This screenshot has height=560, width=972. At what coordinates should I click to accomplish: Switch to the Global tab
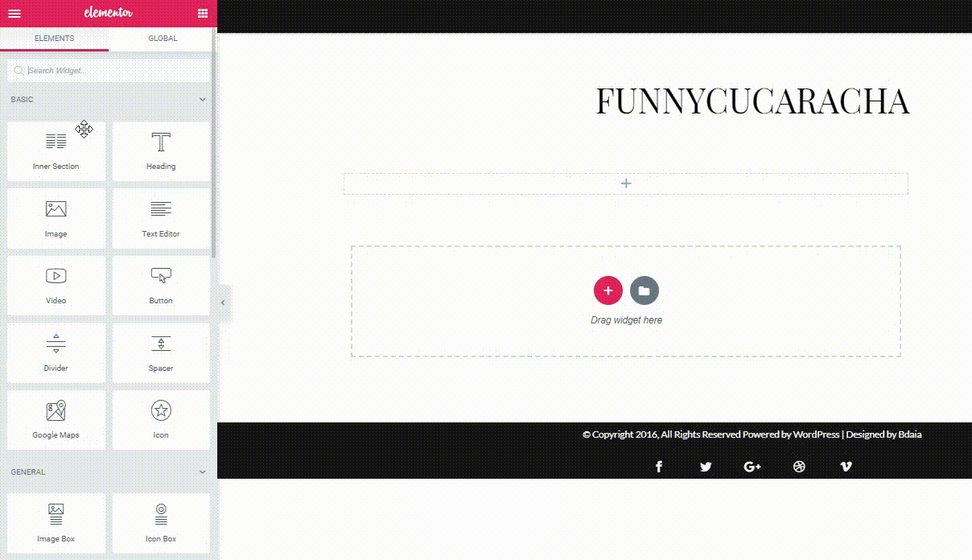pos(163,39)
